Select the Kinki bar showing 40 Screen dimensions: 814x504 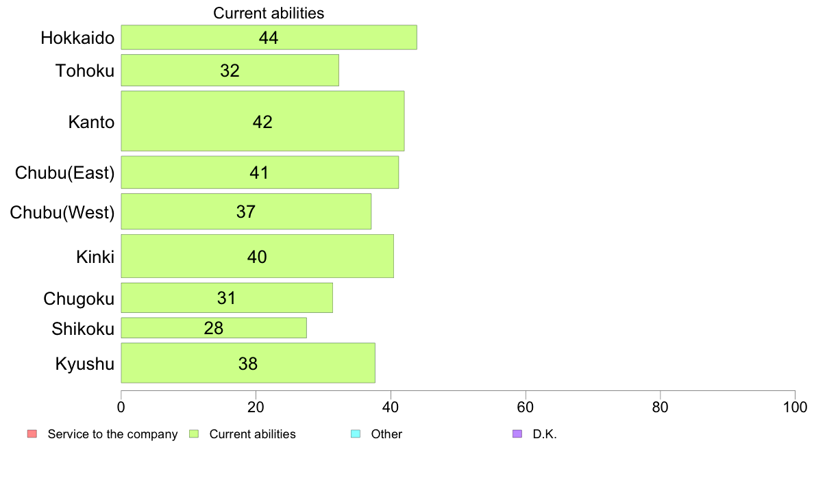point(257,256)
